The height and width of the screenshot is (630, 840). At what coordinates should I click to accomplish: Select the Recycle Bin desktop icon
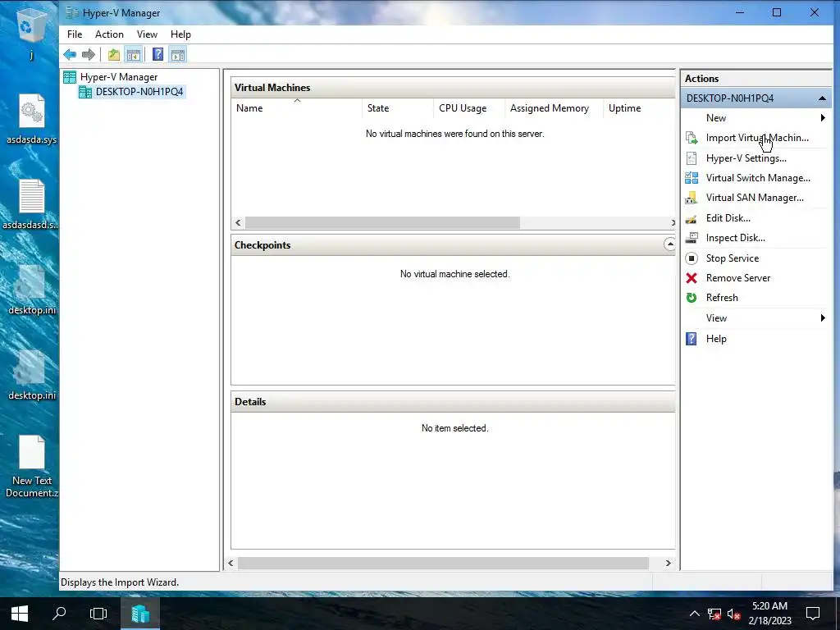(x=31, y=33)
